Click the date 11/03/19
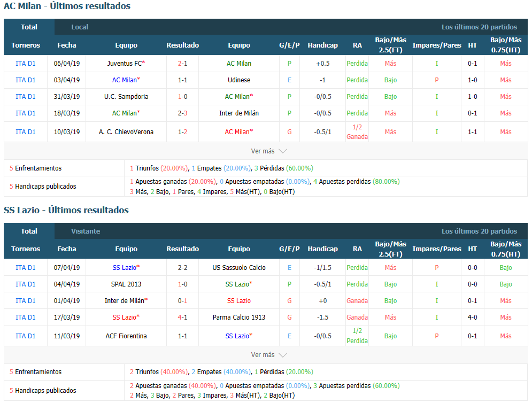Viewport: 532px width, 403px height. pyautogui.click(x=67, y=336)
